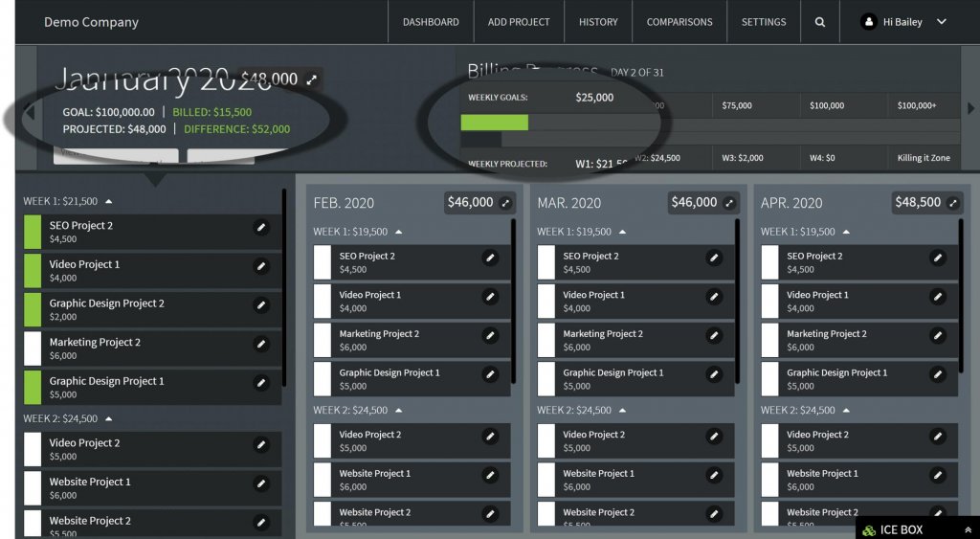The height and width of the screenshot is (539, 980).
Task: Collapse March Week 1: $19,500 section
Action: point(622,232)
